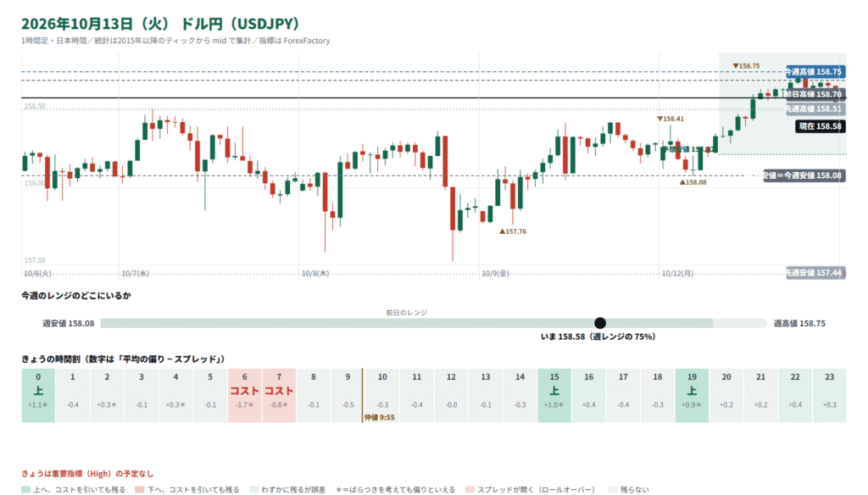Click the いま 158.58（週レンジの75%）text

pyautogui.click(x=598, y=336)
